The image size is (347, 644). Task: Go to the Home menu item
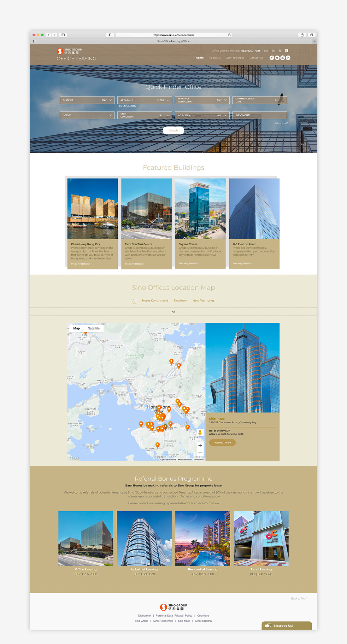(x=200, y=58)
